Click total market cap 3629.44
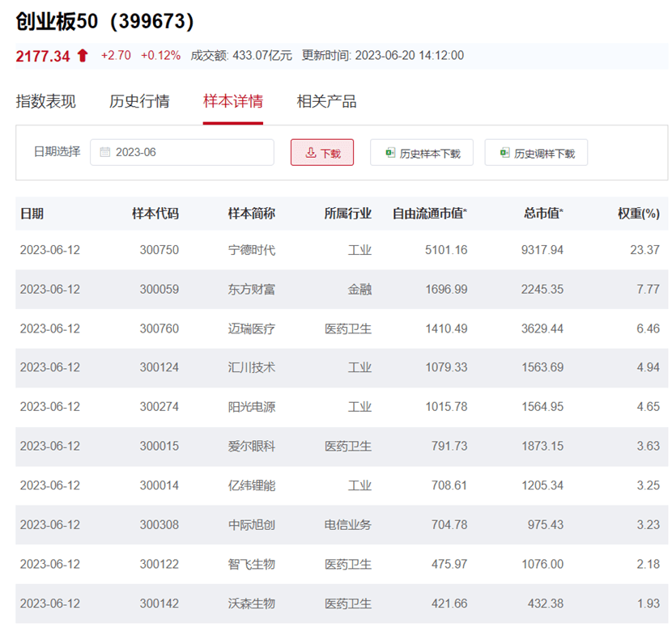 (542, 329)
